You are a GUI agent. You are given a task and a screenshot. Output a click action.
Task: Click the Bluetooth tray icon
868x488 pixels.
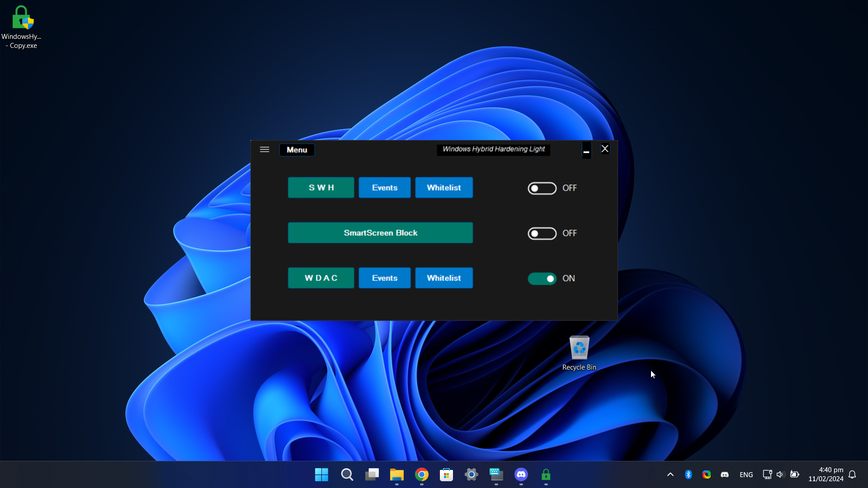point(688,474)
